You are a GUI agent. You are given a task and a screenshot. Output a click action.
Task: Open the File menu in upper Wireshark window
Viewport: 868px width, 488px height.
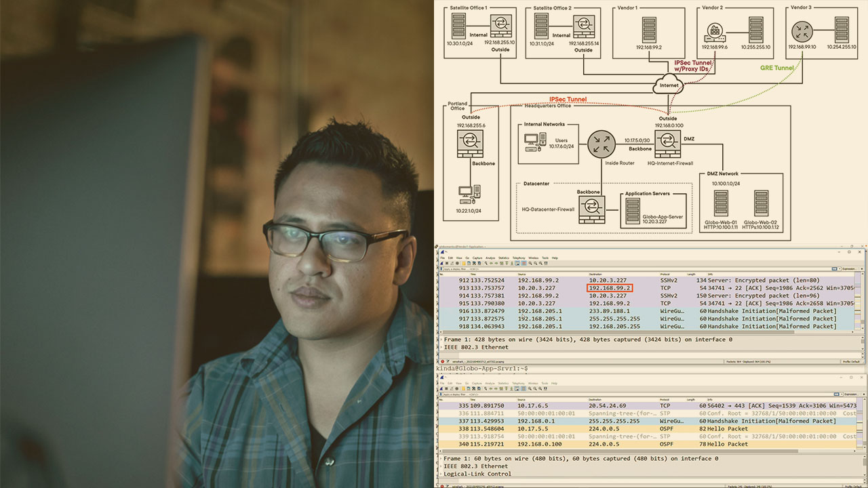pos(442,258)
